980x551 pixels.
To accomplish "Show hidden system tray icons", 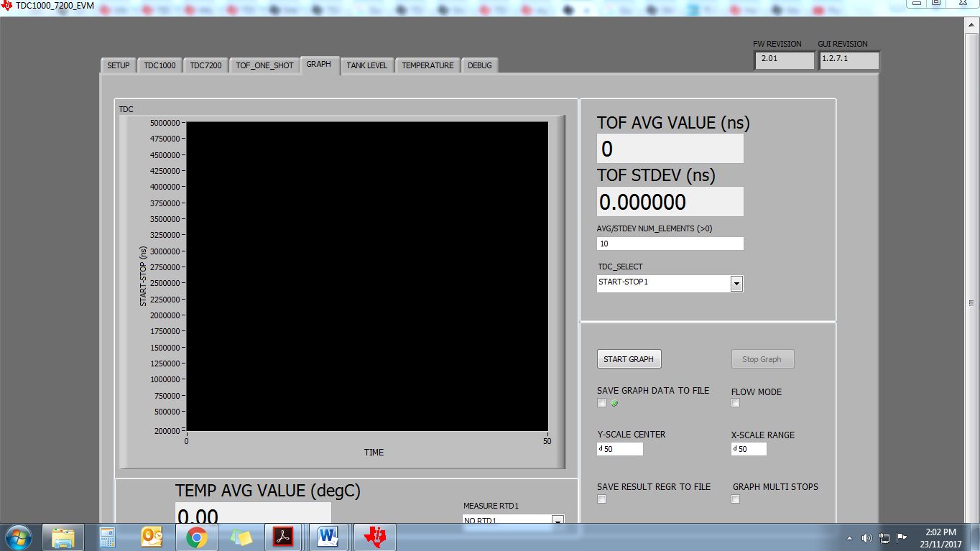I will pyautogui.click(x=851, y=538).
